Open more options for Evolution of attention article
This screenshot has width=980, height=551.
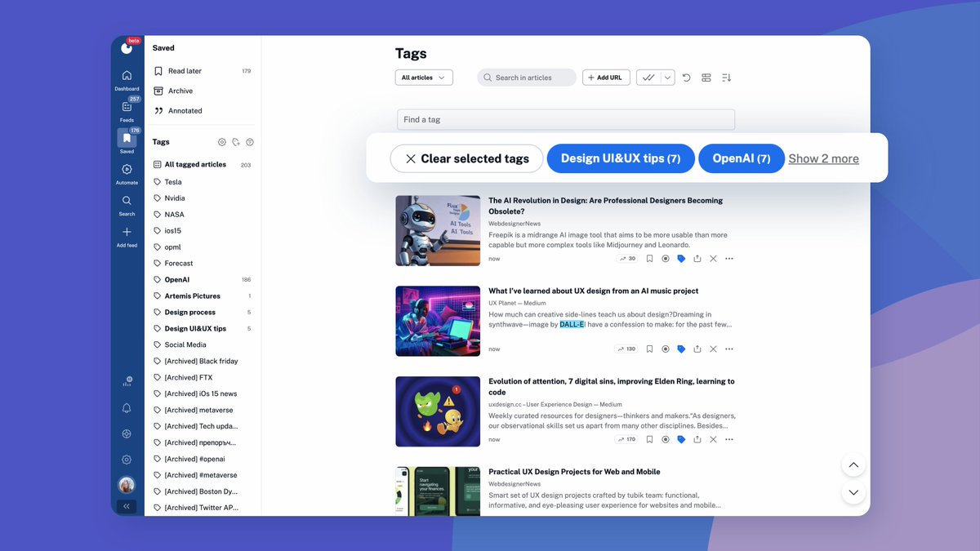click(x=729, y=439)
